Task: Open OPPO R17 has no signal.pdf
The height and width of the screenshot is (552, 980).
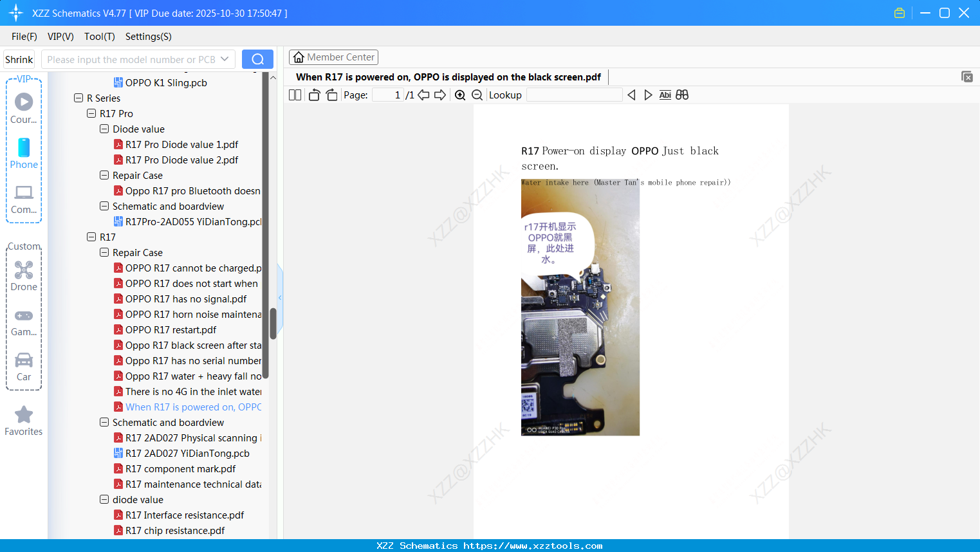Action: [x=180, y=299]
